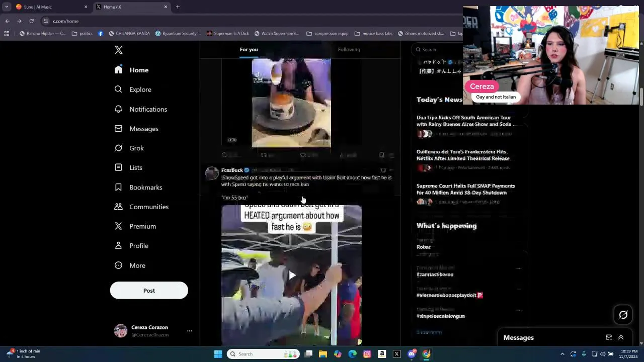Open Premium in the sidebar
Image resolution: width=644 pixels, height=362 pixels.
(x=135, y=226)
